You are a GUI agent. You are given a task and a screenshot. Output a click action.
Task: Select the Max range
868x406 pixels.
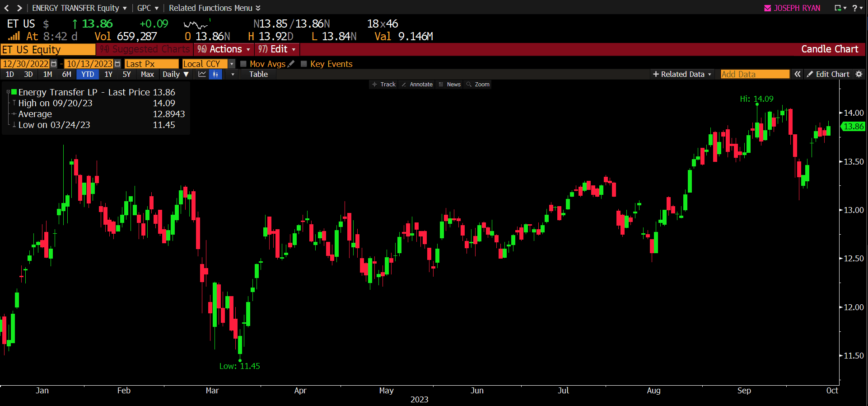(147, 74)
